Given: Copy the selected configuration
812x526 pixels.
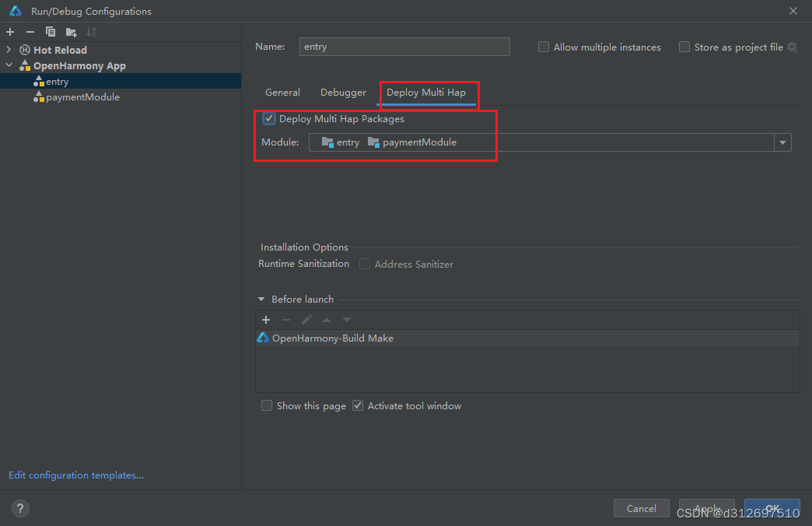Looking at the screenshot, I should [x=51, y=32].
